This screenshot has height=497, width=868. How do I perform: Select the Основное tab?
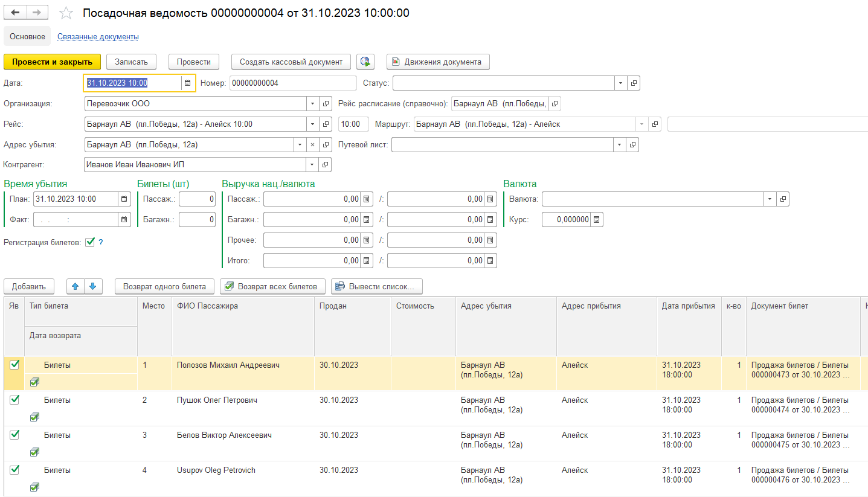(27, 37)
